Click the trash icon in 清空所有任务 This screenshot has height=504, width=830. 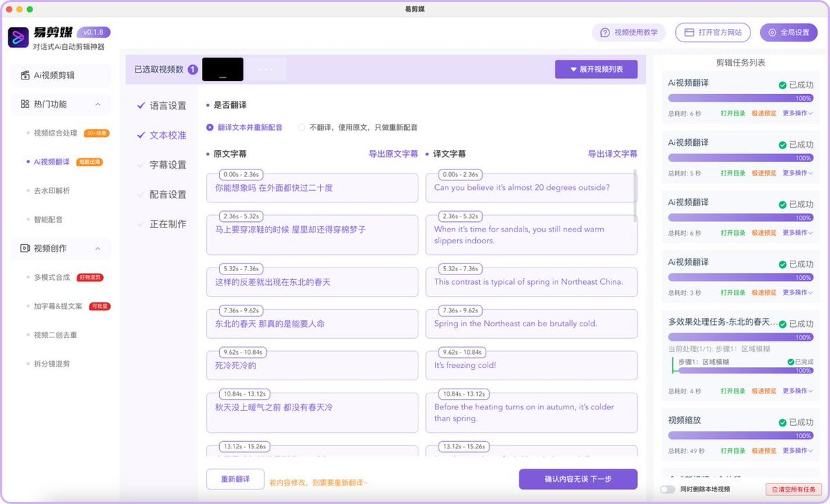775,489
